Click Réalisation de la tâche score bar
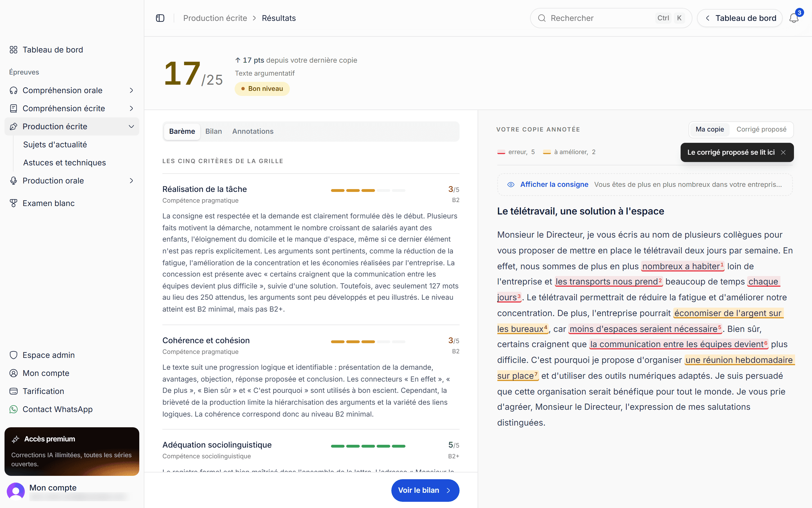812x508 pixels. click(x=368, y=190)
